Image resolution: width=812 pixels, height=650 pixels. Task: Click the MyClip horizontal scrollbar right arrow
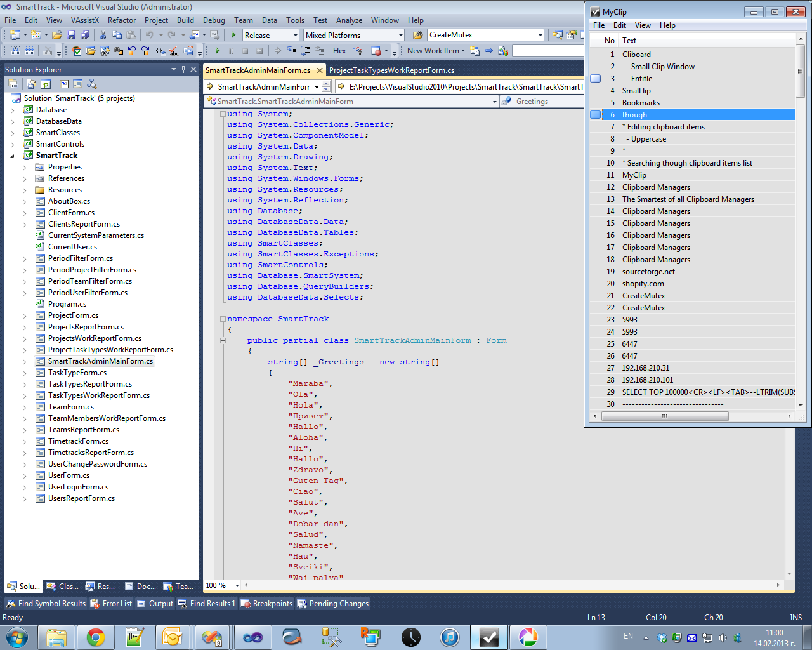(789, 416)
